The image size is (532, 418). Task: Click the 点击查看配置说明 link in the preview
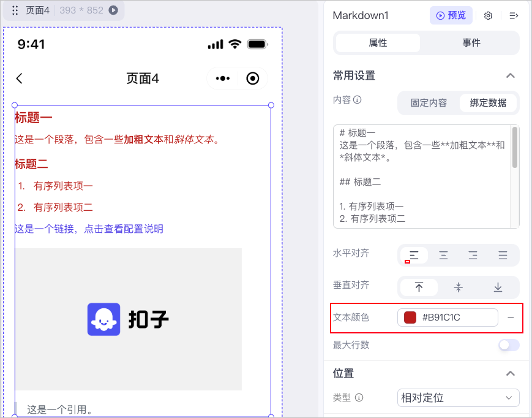point(124,229)
